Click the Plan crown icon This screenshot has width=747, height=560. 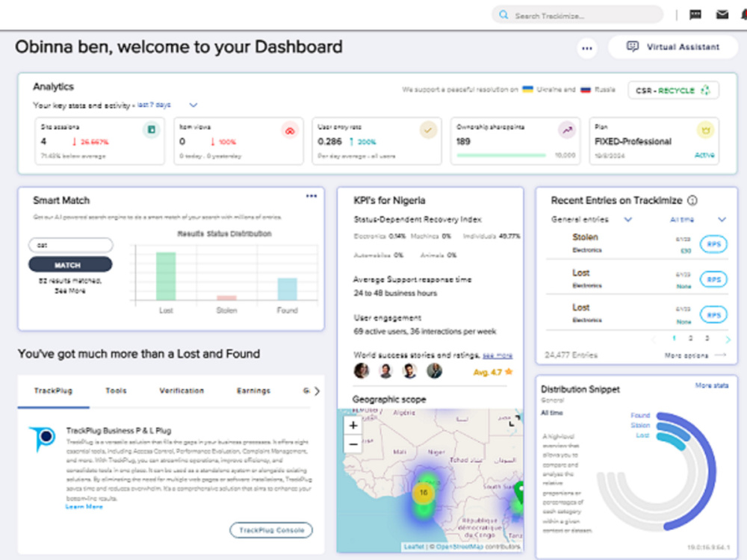[705, 130]
